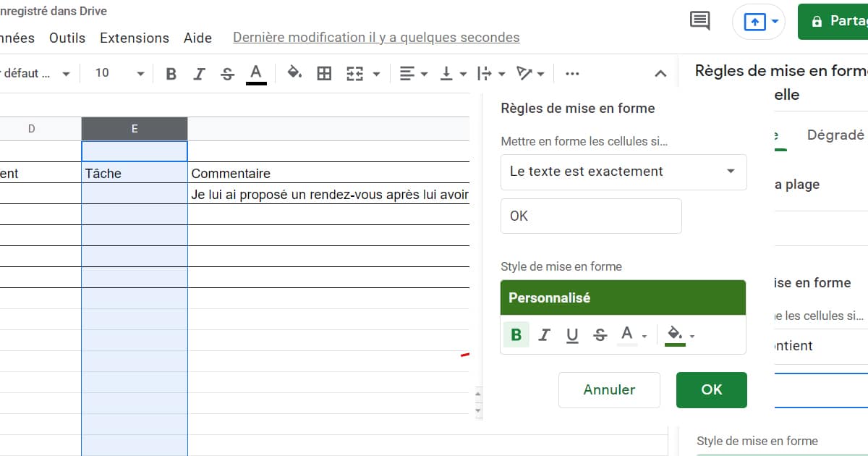Viewport: 868px width, 456px height.
Task: Confirm rule with green OK button
Action: pyautogui.click(x=712, y=389)
